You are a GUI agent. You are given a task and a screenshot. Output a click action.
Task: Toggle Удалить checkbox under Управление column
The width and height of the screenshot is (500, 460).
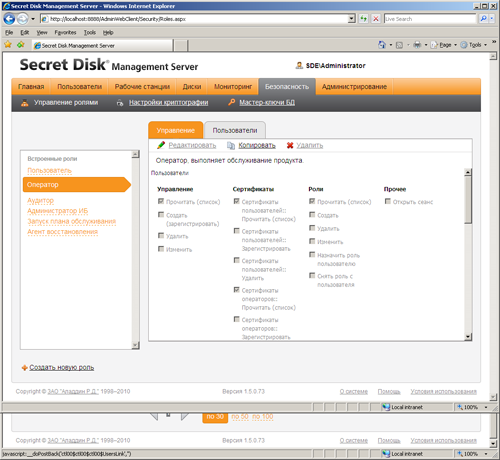(161, 236)
